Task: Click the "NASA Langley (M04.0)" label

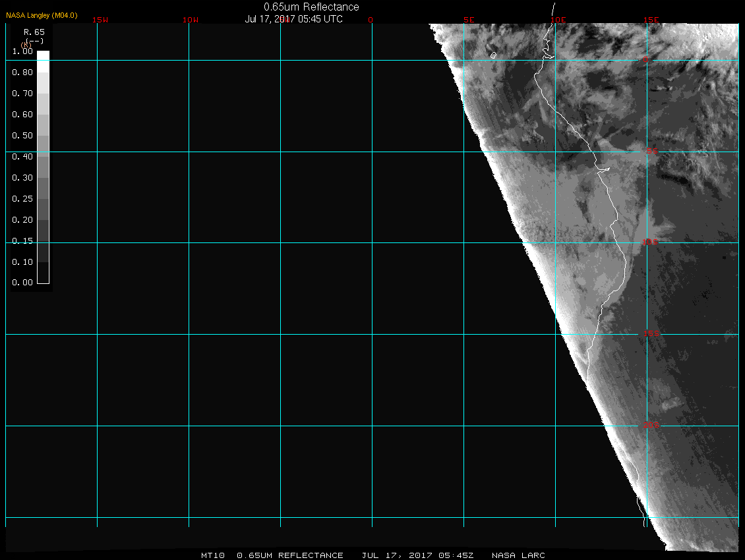Action: point(42,15)
